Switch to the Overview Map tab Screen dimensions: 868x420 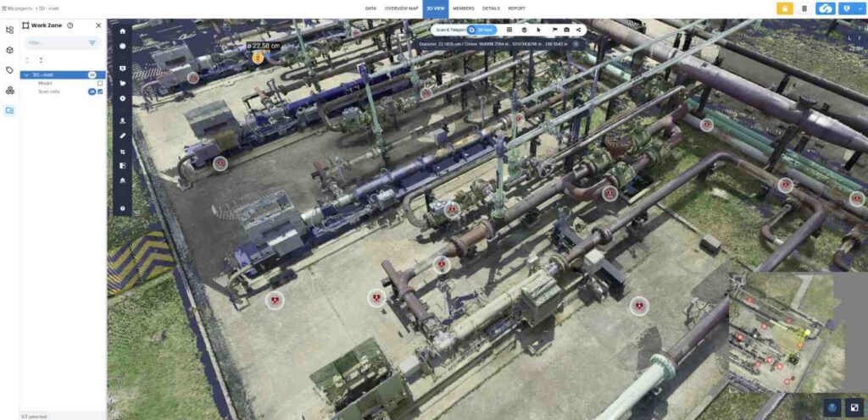[x=401, y=8]
